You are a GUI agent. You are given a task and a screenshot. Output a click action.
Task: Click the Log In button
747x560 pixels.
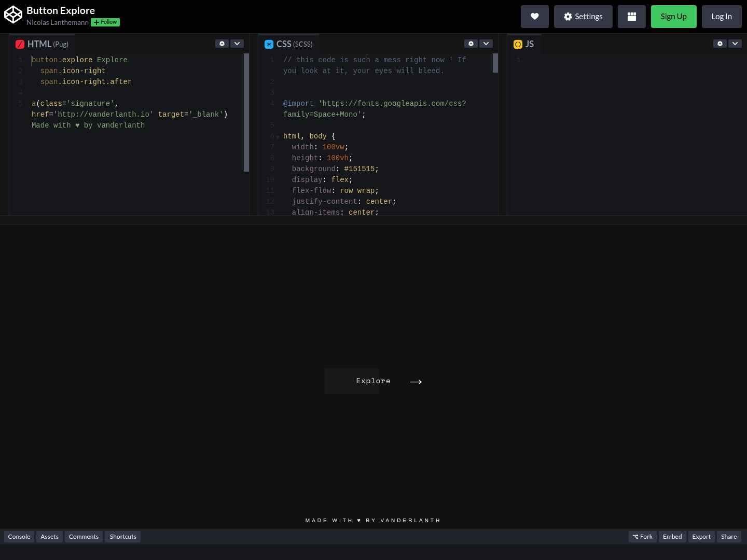click(722, 17)
